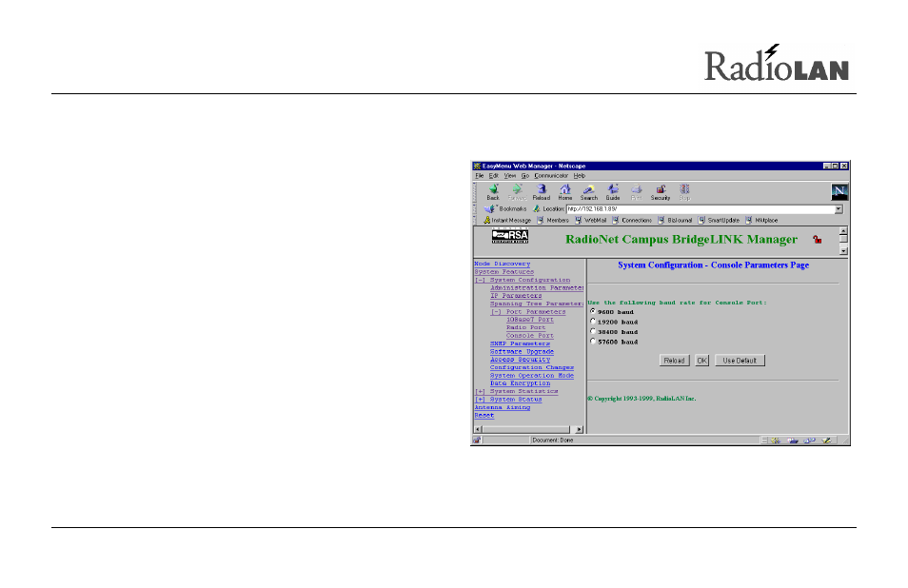Open the Edit menu
Image resolution: width=908 pixels, height=588 pixels.
click(x=493, y=176)
